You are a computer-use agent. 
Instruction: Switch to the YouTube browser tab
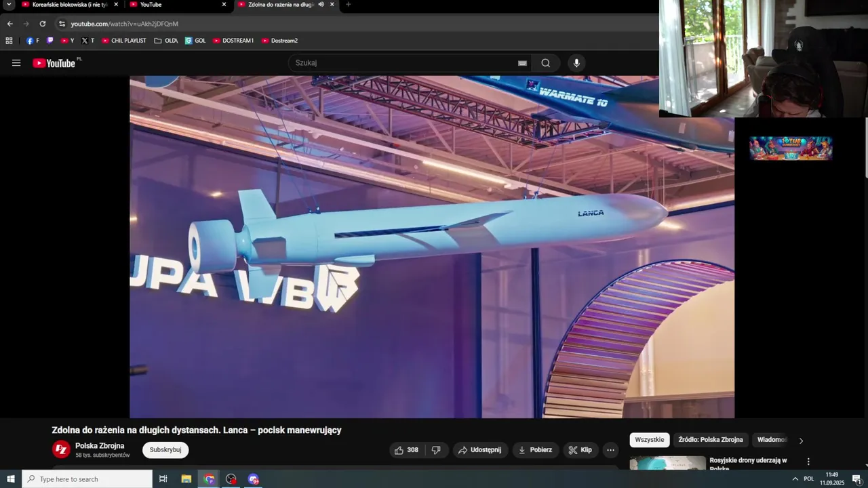click(178, 5)
